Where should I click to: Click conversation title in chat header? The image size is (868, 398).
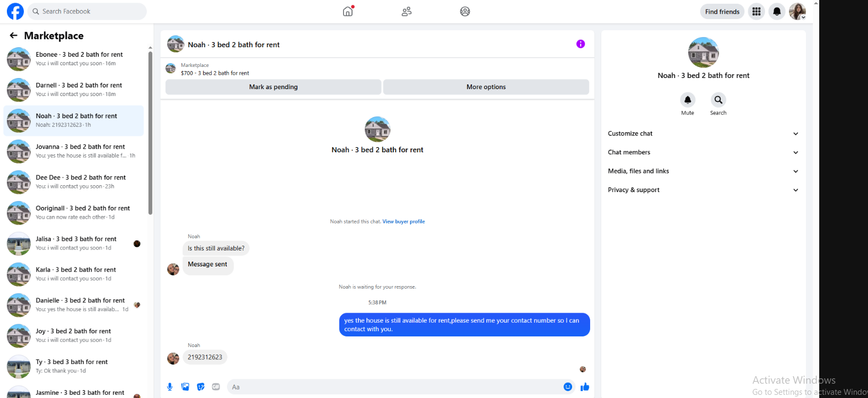click(x=233, y=45)
